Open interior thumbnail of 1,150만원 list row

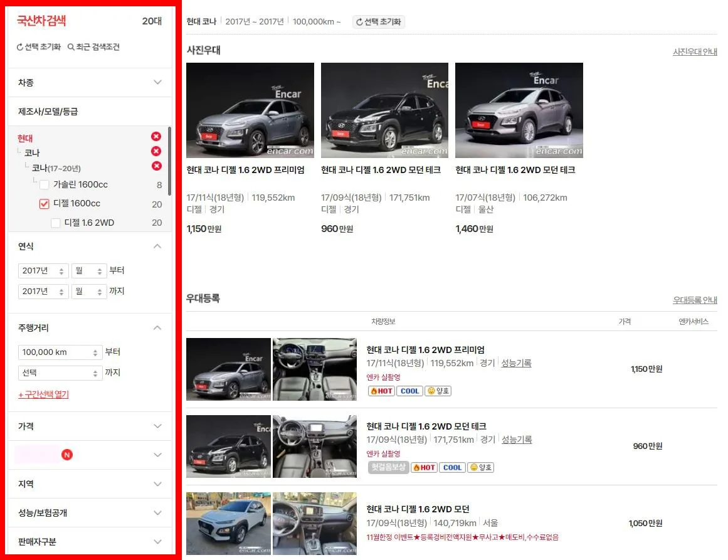315,369
